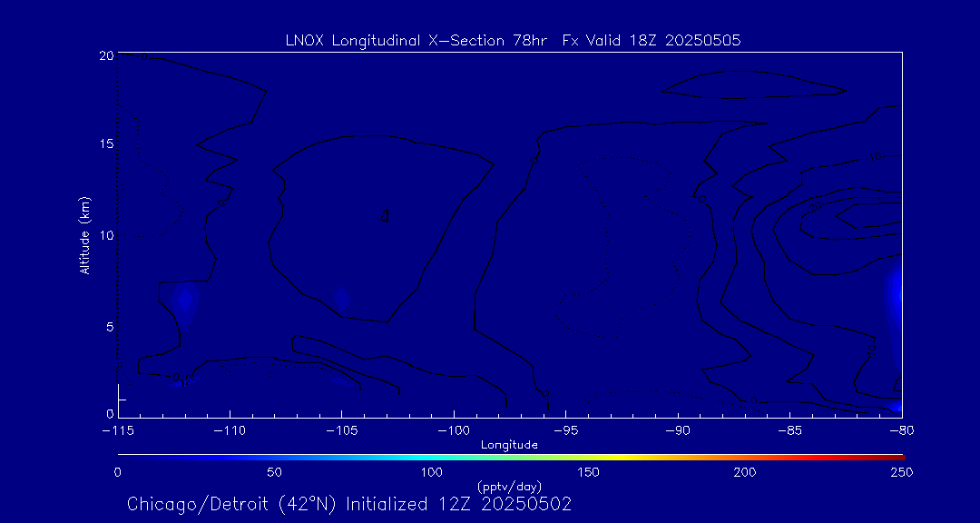
Task: Click the "Longitude" x-axis label
Action: tap(509, 445)
